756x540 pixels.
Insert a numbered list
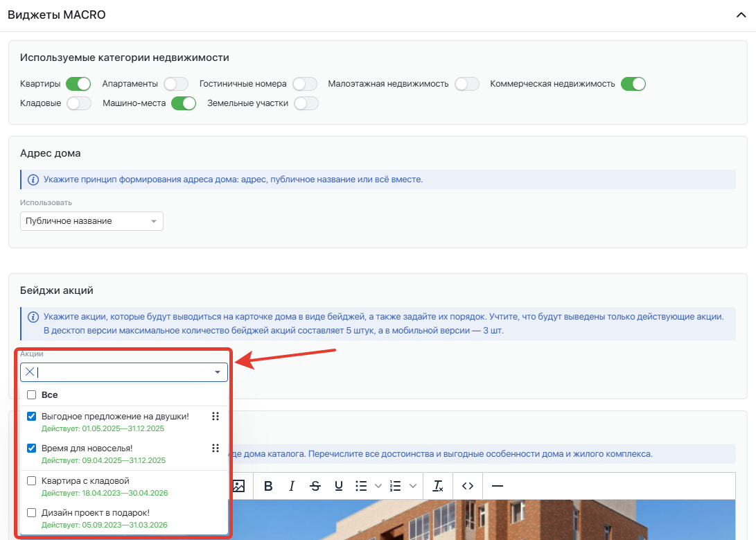(x=396, y=486)
